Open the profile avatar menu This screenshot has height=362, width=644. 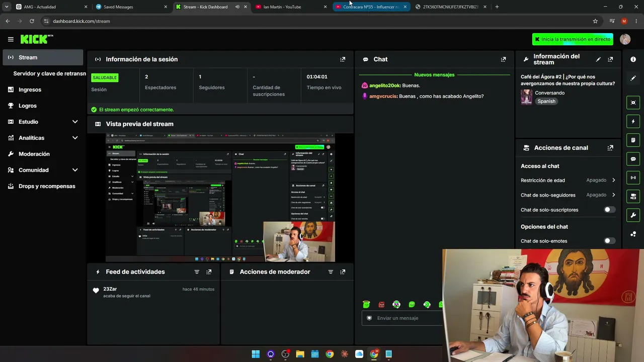coord(625,39)
